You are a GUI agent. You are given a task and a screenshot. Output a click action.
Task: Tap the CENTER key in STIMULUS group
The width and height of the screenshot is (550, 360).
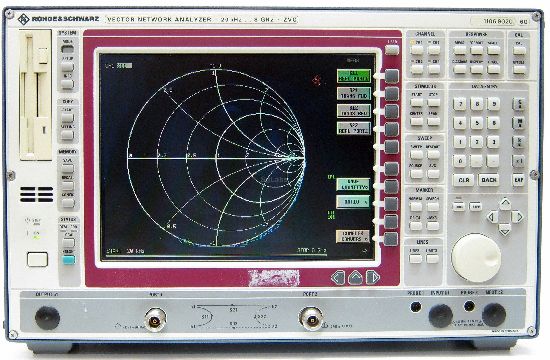(417, 121)
